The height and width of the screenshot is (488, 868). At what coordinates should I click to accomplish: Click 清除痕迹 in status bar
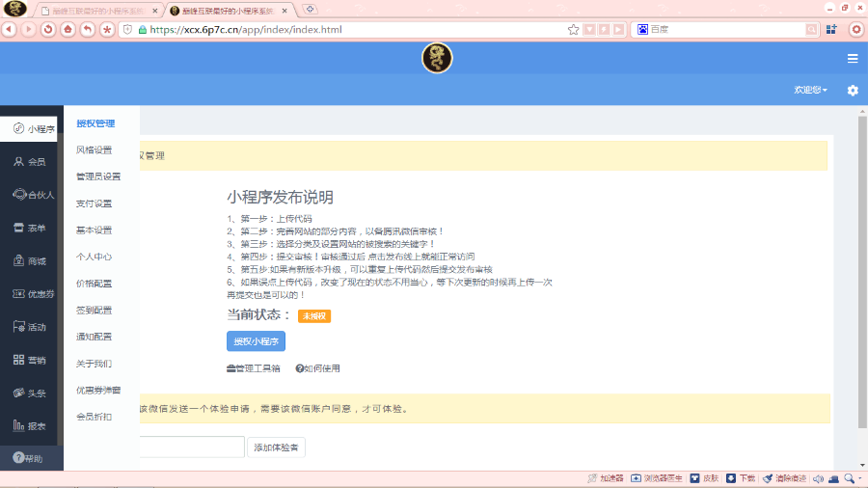pyautogui.click(x=784, y=478)
